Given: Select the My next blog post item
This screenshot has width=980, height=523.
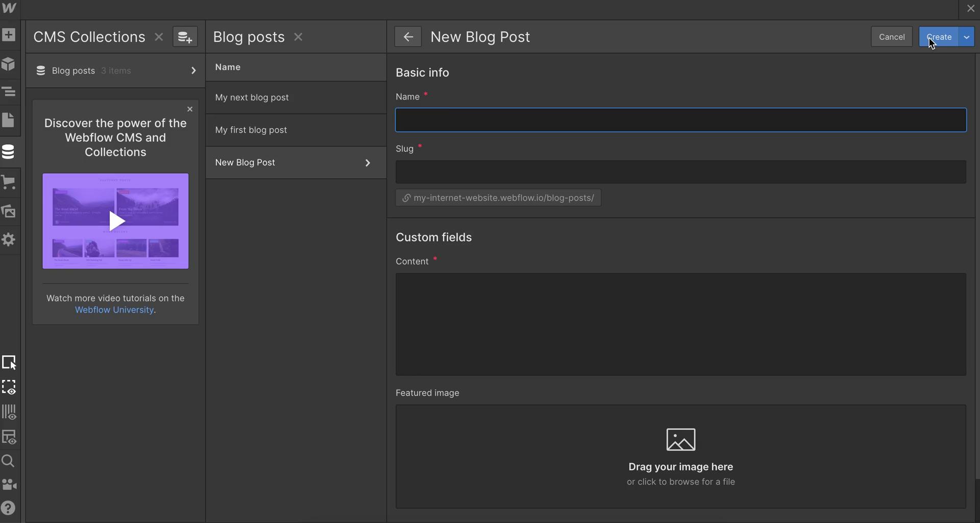Looking at the screenshot, I should [296, 98].
